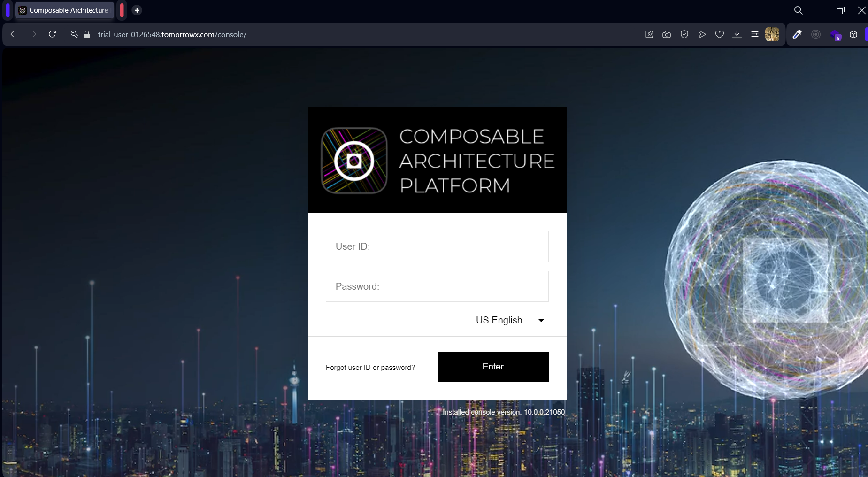Open the extensions cube icon
868x477 pixels.
[x=854, y=34]
